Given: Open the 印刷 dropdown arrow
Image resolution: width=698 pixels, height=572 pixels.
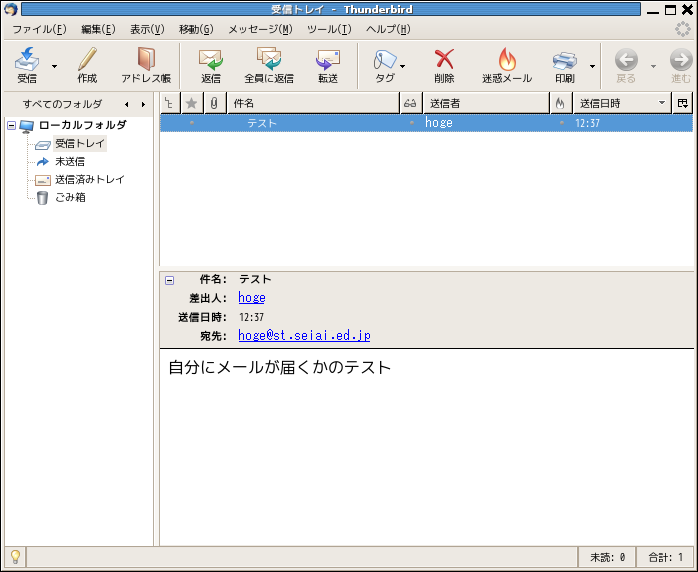Looking at the screenshot, I should [592, 66].
